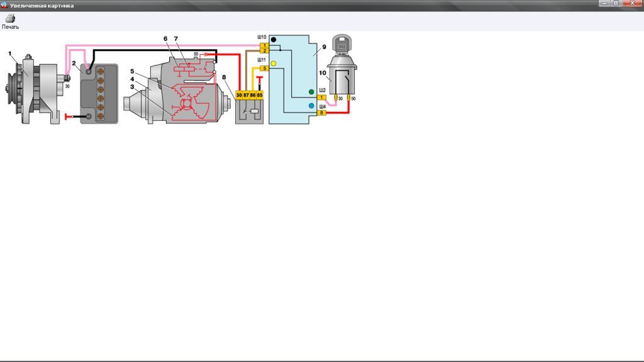The height and width of the screenshot is (362, 644).
Task: Maximize the Увеличенная картинка window
Action: pyautogui.click(x=616, y=3)
